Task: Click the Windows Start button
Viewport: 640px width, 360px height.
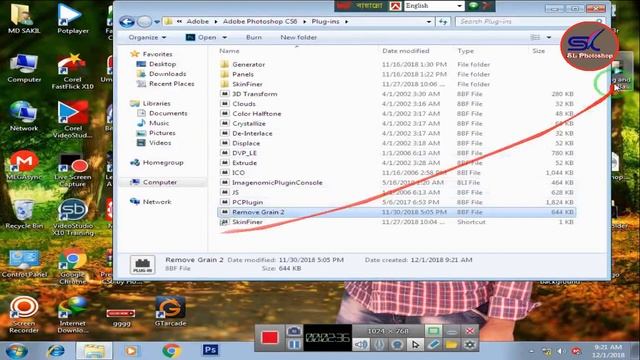Action: [17, 351]
